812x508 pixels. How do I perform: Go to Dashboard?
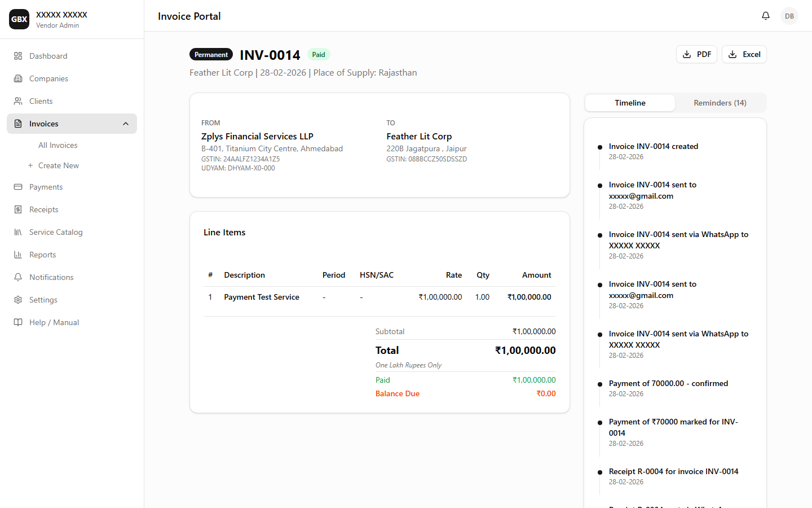[72, 56]
